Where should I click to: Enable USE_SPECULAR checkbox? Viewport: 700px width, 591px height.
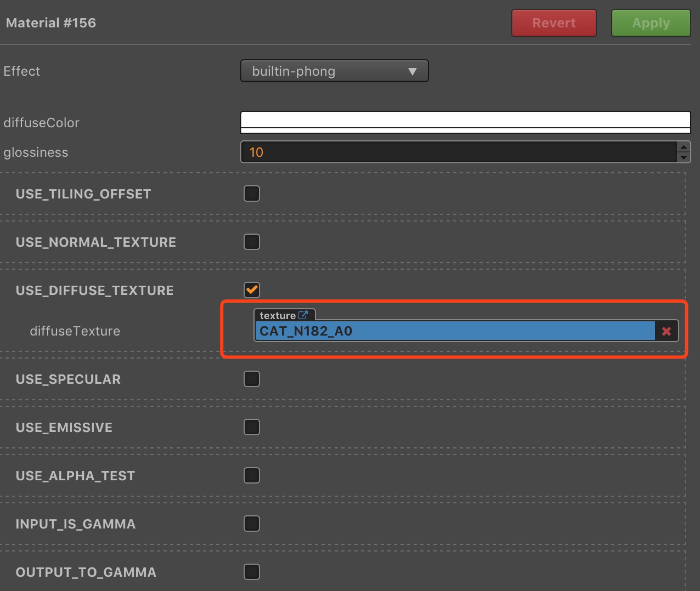[x=252, y=379]
